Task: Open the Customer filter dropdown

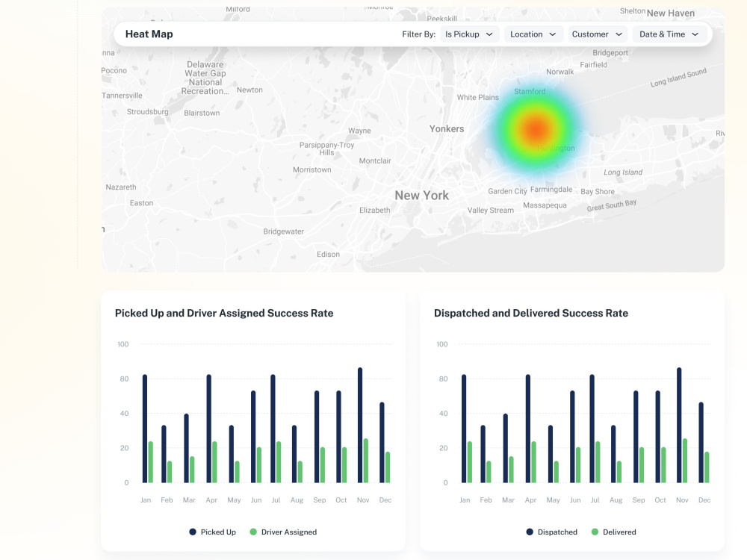Action: (598, 34)
